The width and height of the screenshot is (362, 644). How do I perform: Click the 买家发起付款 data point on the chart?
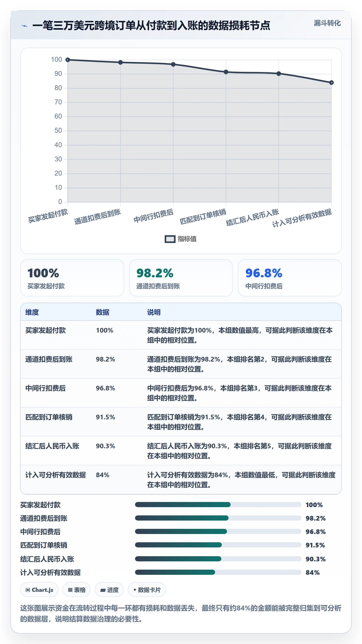coord(68,60)
